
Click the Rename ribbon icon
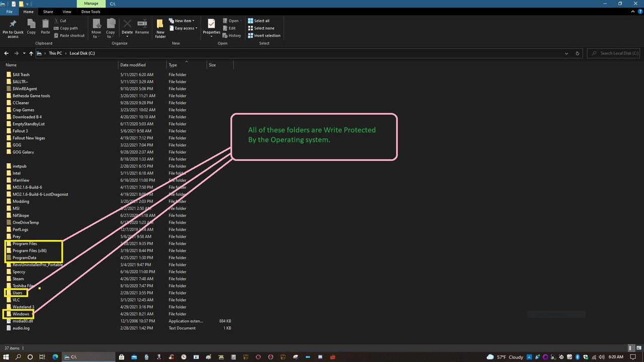(x=142, y=27)
